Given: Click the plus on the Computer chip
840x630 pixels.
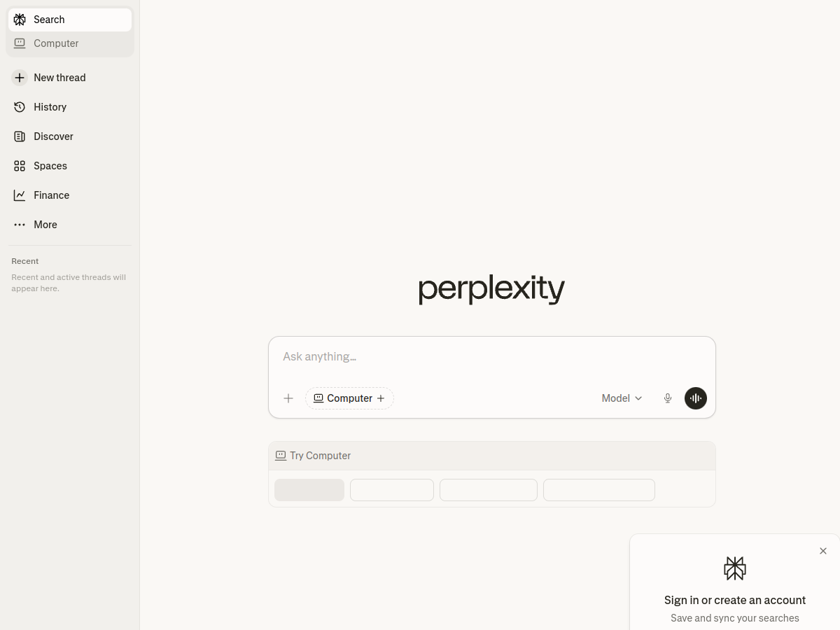Looking at the screenshot, I should pyautogui.click(x=381, y=398).
